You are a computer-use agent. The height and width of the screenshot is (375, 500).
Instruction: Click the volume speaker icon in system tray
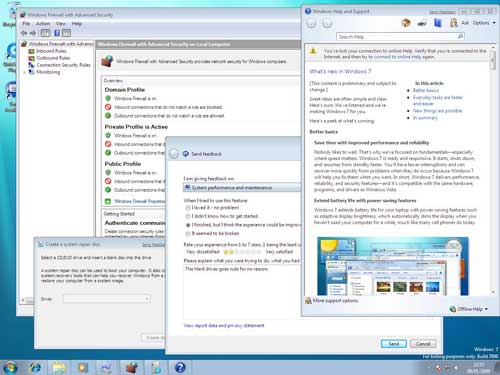[x=456, y=368]
